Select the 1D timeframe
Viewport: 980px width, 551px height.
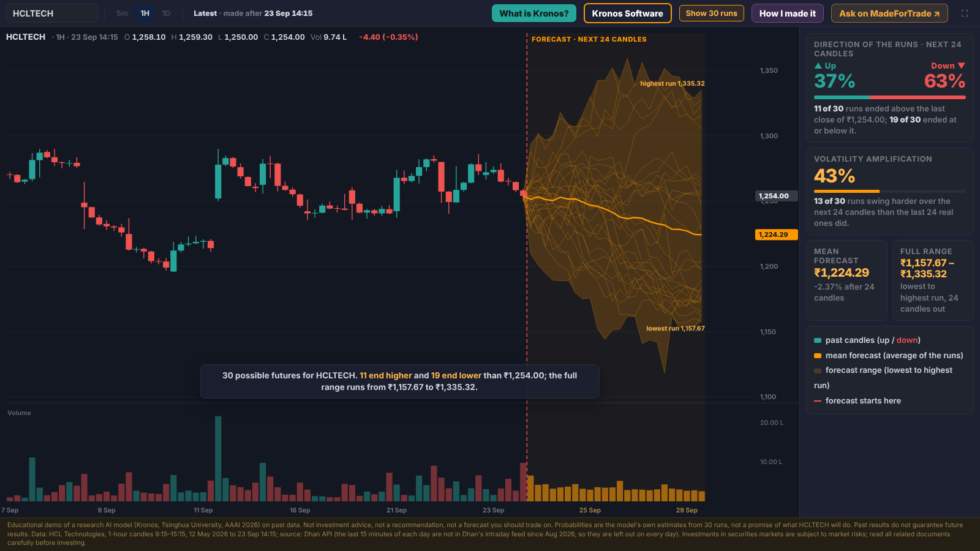tap(166, 13)
